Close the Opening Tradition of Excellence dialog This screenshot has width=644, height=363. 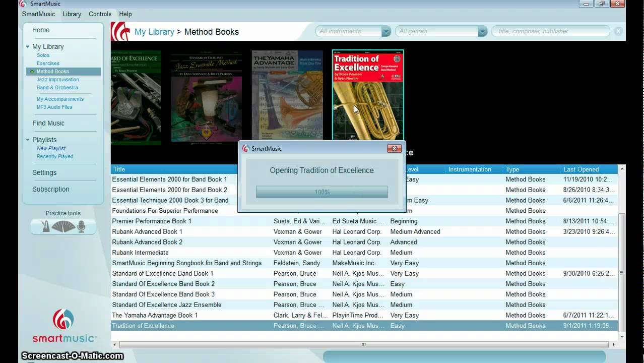(394, 148)
